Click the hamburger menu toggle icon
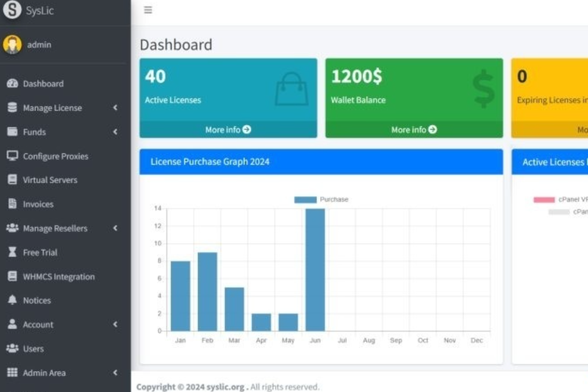This screenshot has width=588, height=392. (x=148, y=10)
